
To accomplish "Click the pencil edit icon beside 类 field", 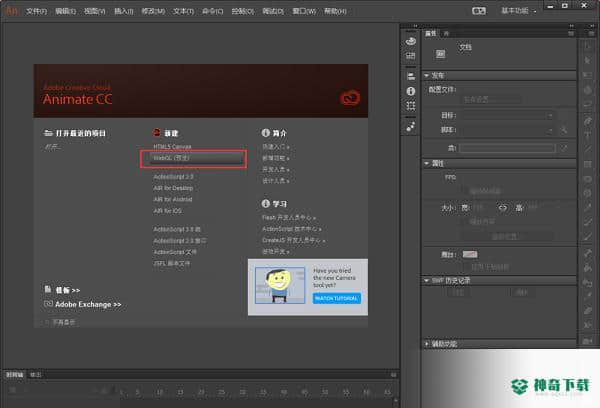I will tap(564, 148).
